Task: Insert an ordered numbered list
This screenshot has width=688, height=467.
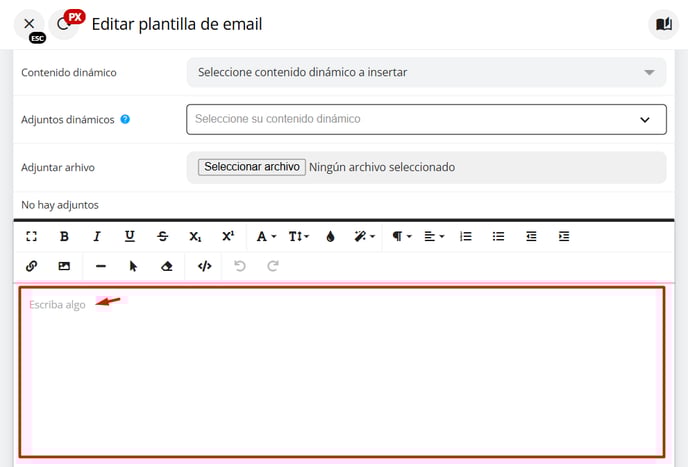Action: coord(466,237)
